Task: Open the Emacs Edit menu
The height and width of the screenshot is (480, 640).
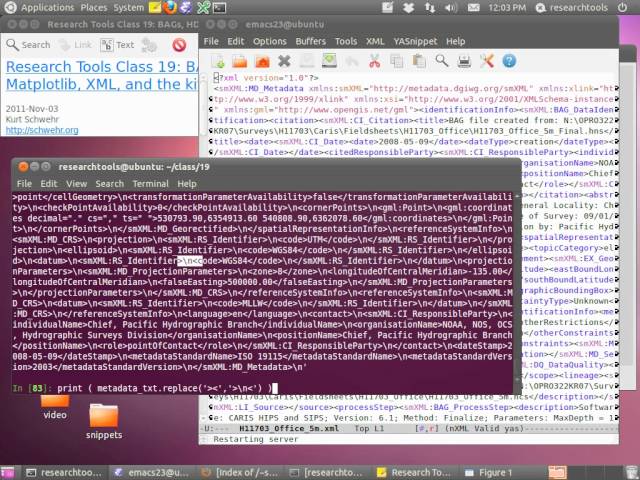Action: click(236, 41)
